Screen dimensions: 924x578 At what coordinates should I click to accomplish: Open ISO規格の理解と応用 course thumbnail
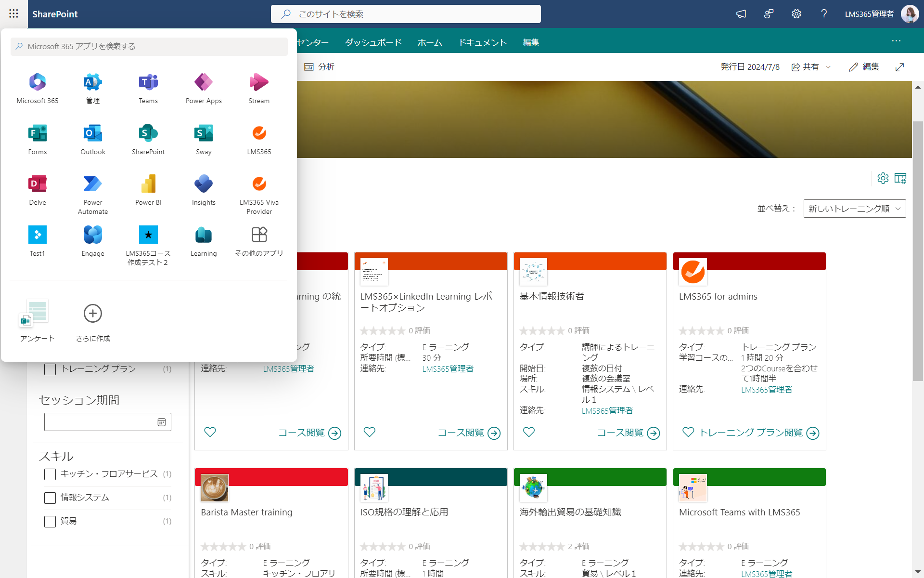[374, 487]
